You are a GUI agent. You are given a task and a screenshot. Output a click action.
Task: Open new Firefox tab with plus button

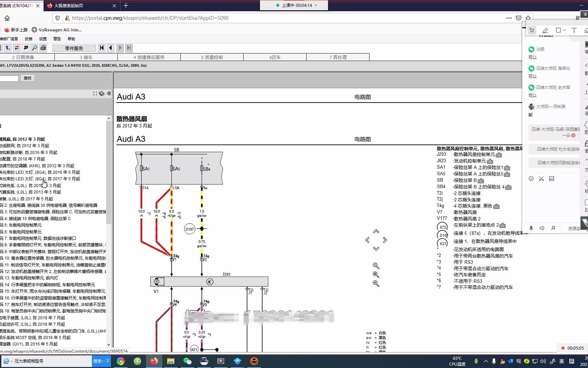tap(126, 5)
